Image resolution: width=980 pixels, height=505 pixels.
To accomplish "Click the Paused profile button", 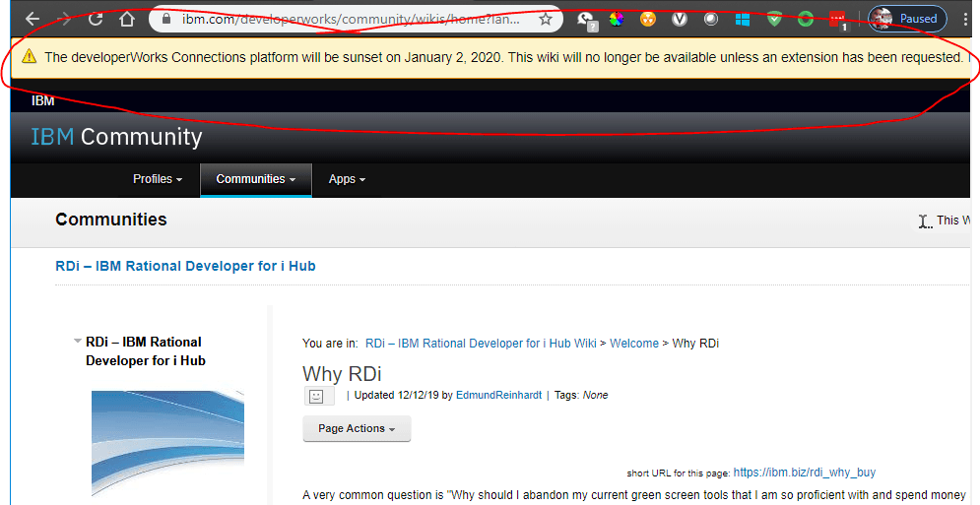I will (907, 19).
